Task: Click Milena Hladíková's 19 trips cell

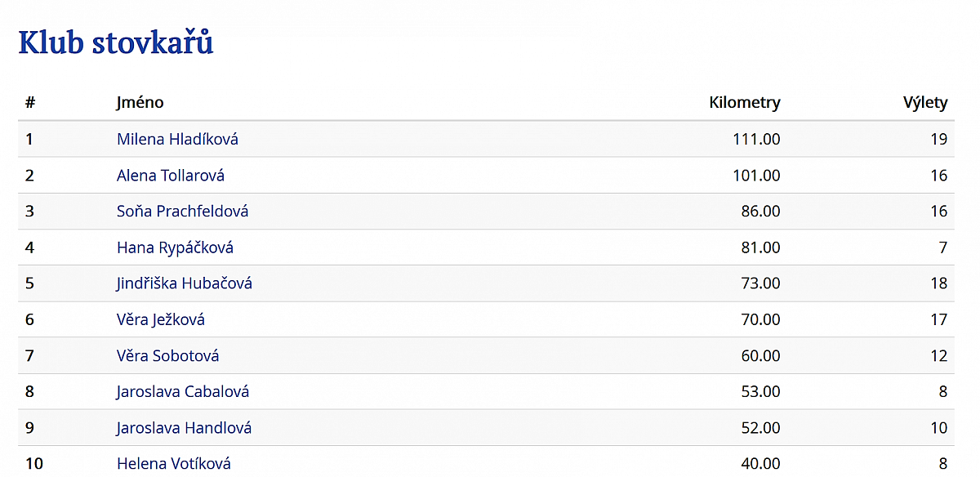Action: [x=938, y=140]
